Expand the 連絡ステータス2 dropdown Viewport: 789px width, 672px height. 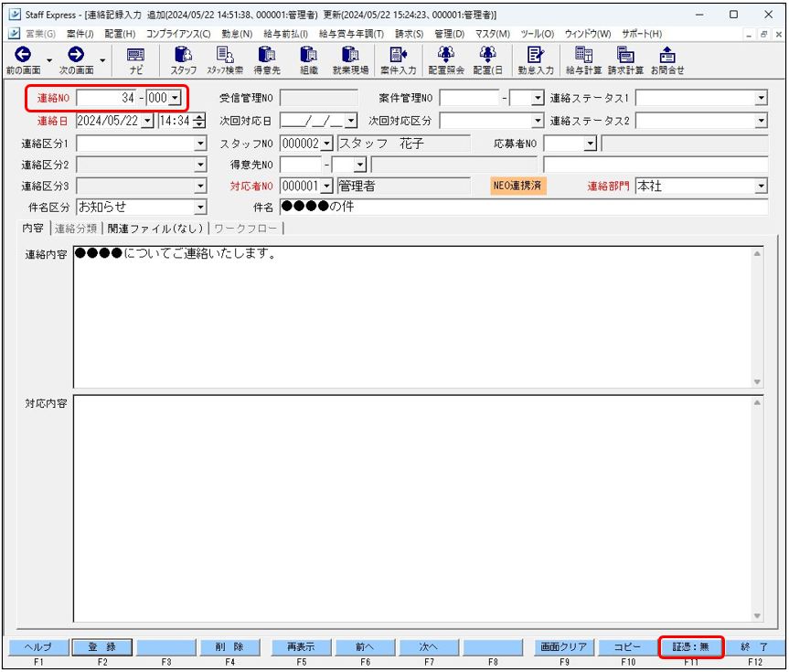762,121
